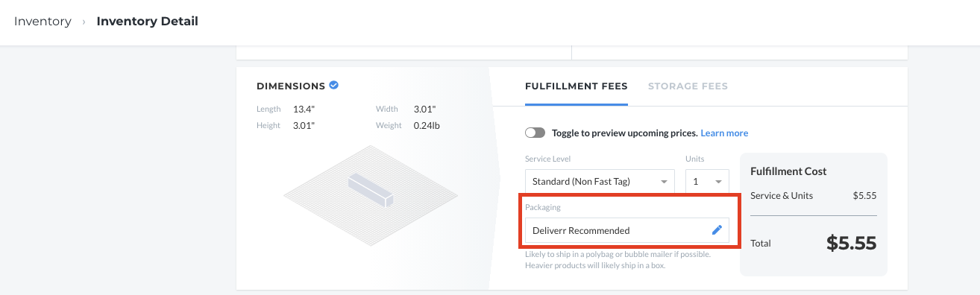This screenshot has width=980, height=295.
Task: Click the Inventory Detail breadcrumb title
Action: pos(148,21)
